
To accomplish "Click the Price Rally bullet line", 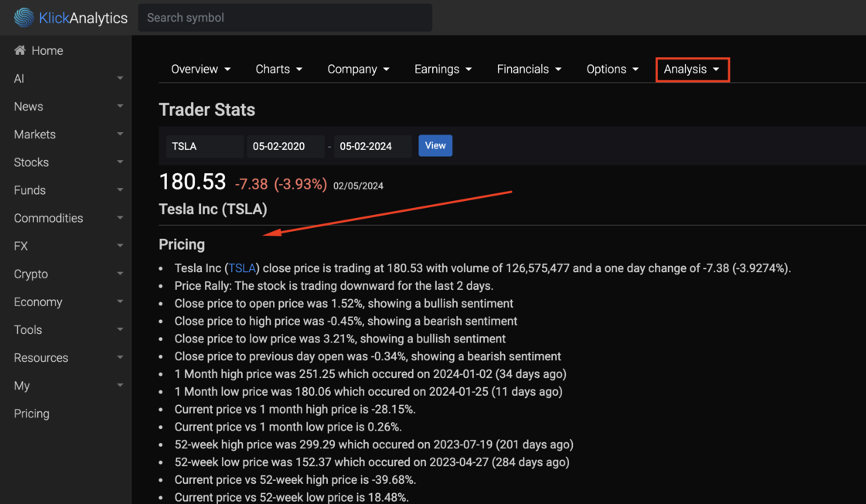I will click(x=333, y=286).
